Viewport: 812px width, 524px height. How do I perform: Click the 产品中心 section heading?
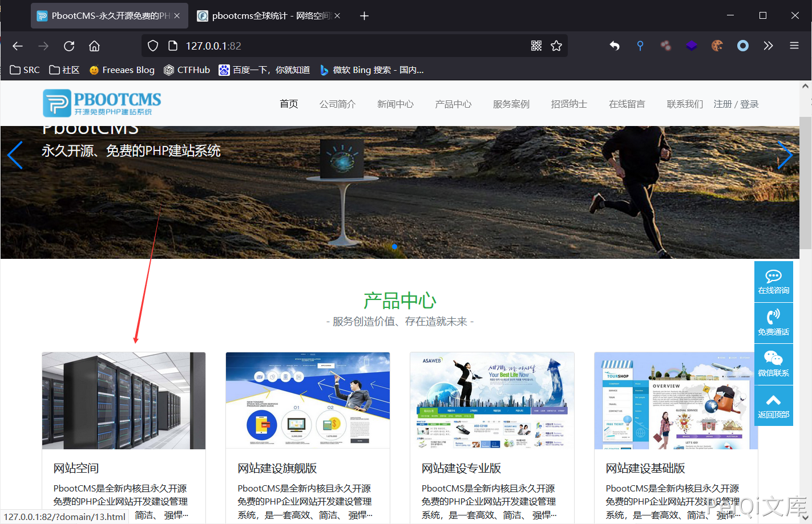[400, 300]
